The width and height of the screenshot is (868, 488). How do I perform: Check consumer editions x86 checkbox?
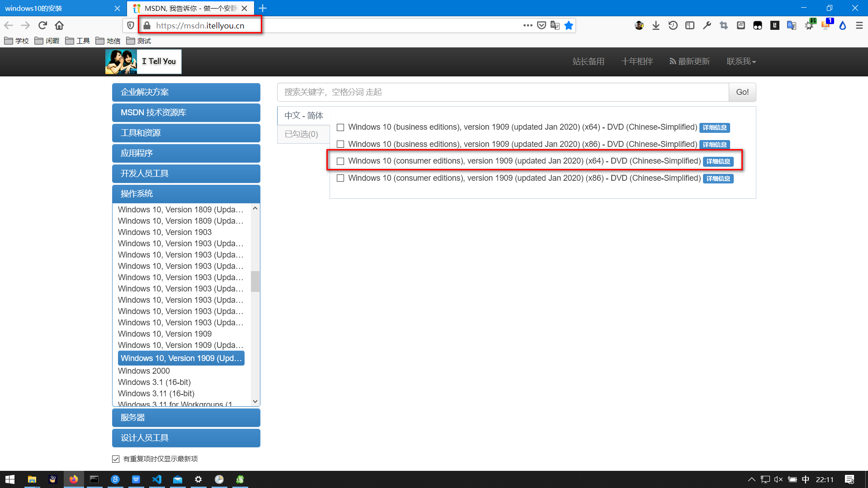340,178
